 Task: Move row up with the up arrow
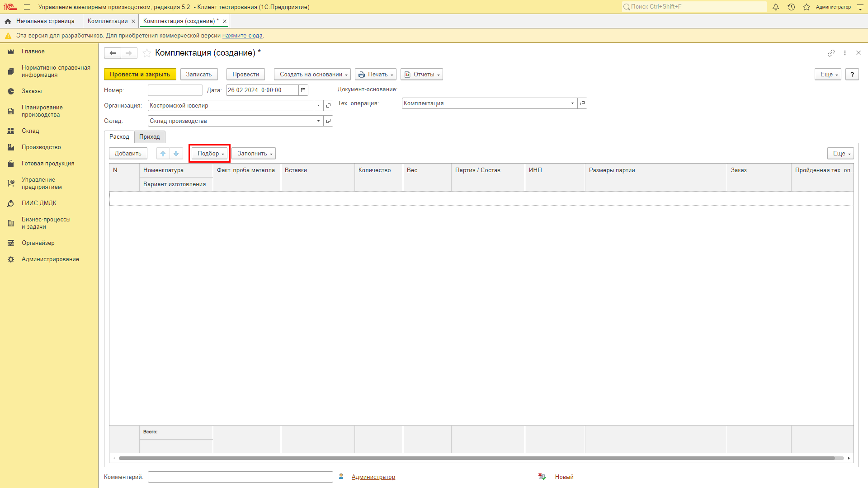pos(163,153)
